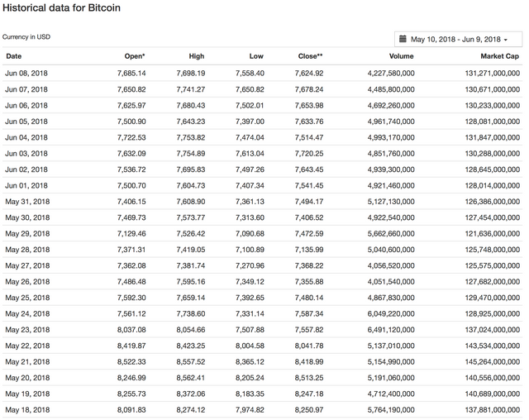Viewport: 529px width, 420px height.
Task: Click the Open* column header
Action: 134,56
